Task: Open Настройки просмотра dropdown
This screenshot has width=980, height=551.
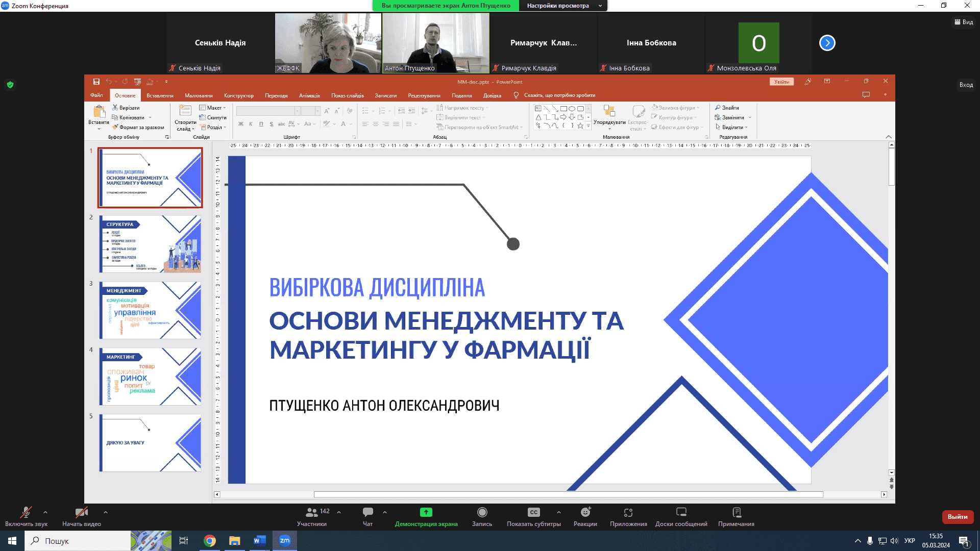Action: click(x=563, y=6)
